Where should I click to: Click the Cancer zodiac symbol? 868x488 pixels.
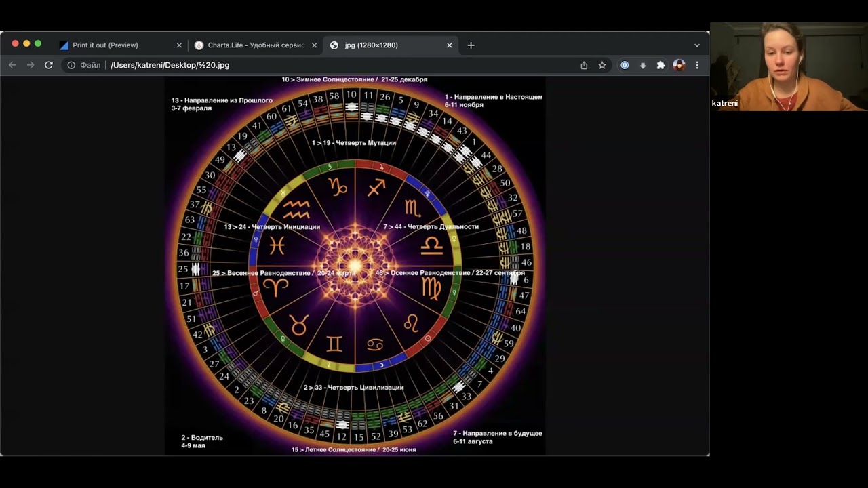pos(374,345)
